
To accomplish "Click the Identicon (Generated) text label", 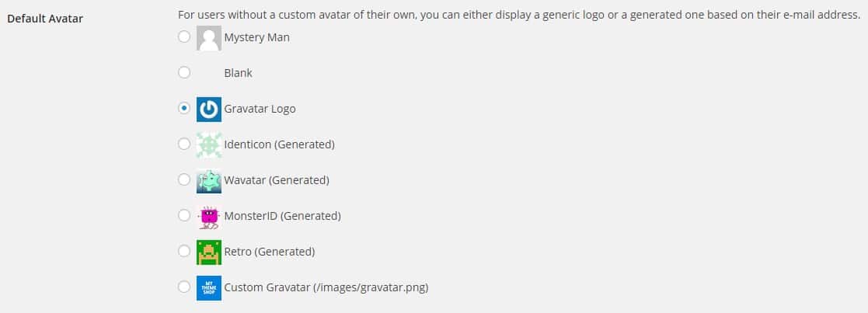I will tap(279, 144).
